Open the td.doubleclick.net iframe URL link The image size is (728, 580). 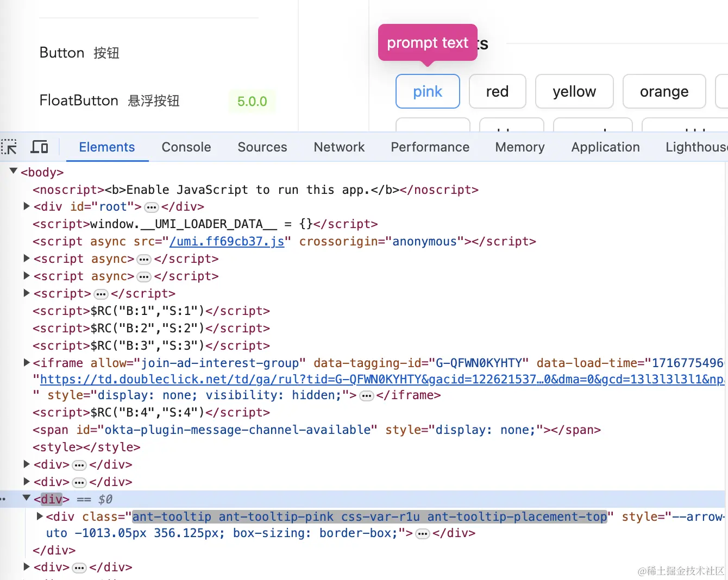382,379
